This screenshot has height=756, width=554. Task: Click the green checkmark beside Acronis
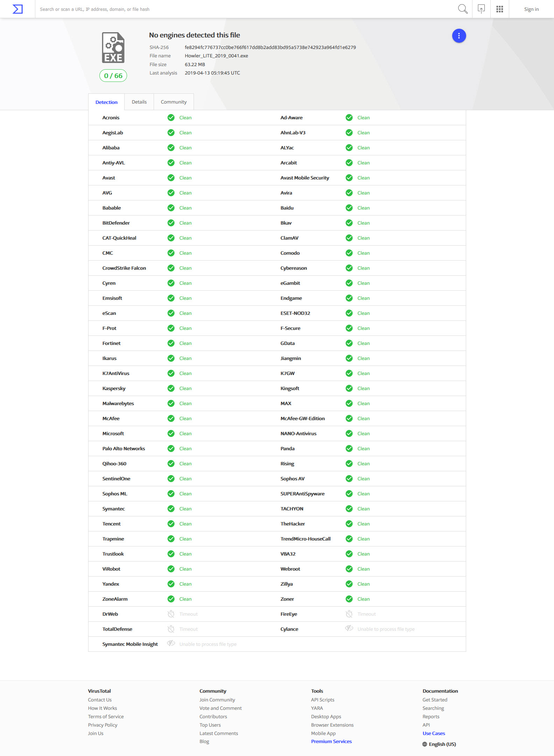click(171, 118)
